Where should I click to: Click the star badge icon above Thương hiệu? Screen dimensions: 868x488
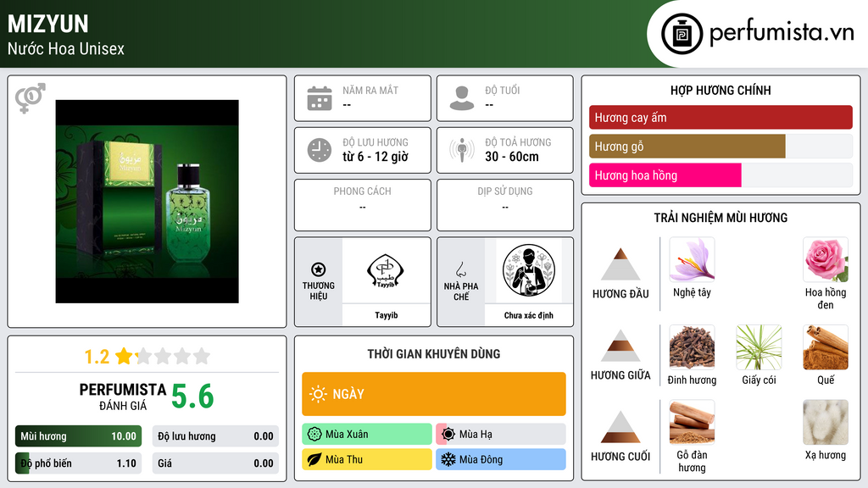pyautogui.click(x=319, y=269)
